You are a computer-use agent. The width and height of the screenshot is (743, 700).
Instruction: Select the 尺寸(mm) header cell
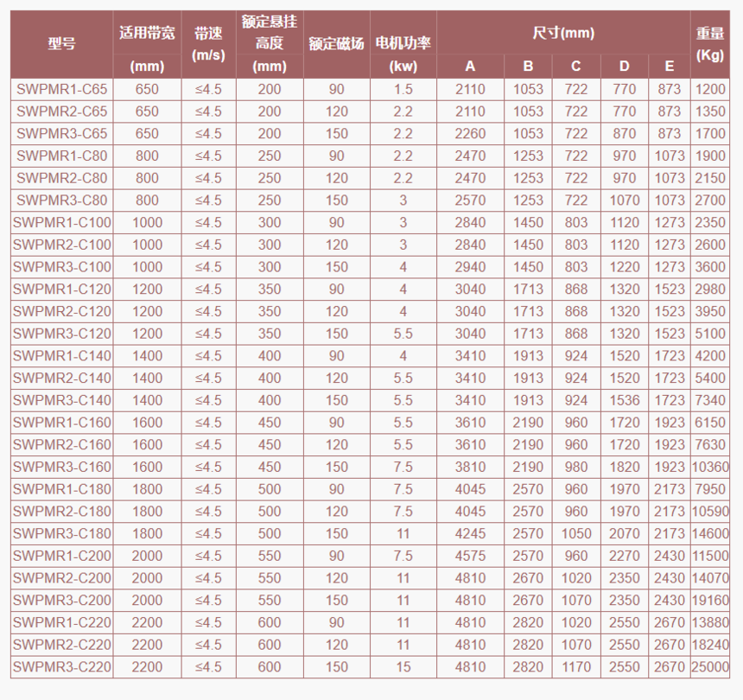(563, 33)
